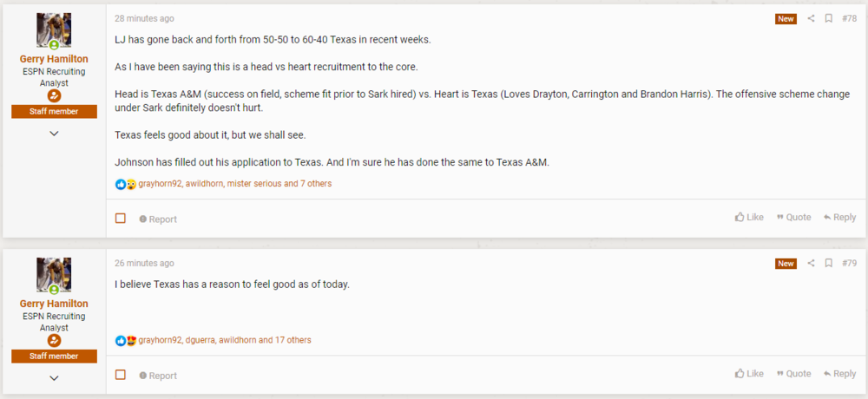Bookmark post #78 with the bookmark icon

[829, 19]
